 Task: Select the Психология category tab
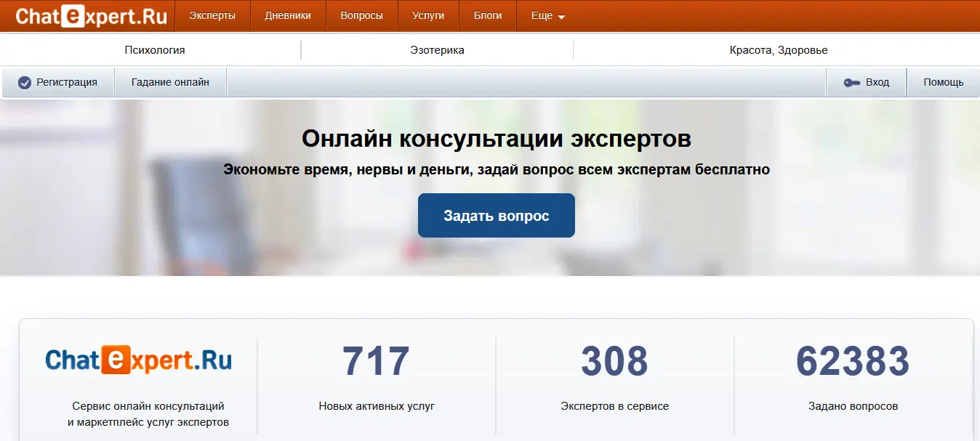point(155,50)
